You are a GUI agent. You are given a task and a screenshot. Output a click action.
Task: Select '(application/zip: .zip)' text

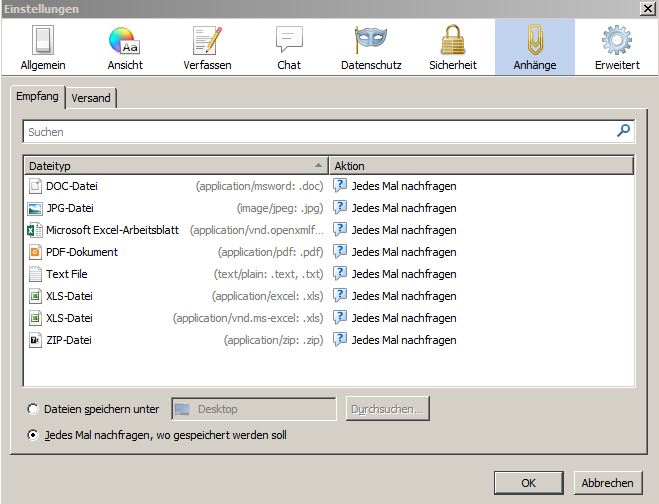(274, 340)
